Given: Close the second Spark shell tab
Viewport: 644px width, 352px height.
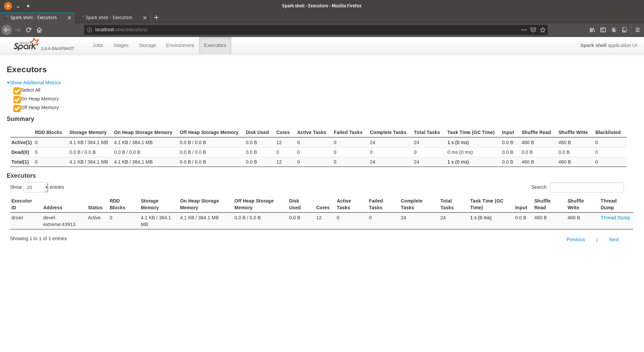Looking at the screenshot, I should [145, 18].
